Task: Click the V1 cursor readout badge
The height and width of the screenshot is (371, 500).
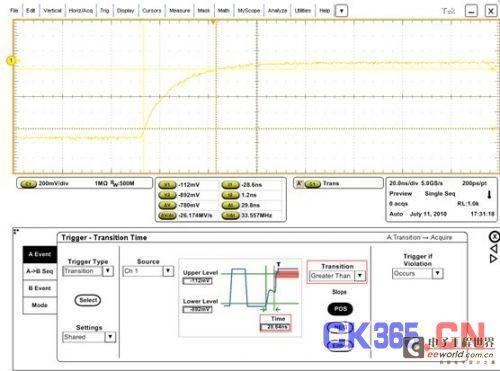Action: tap(167, 185)
